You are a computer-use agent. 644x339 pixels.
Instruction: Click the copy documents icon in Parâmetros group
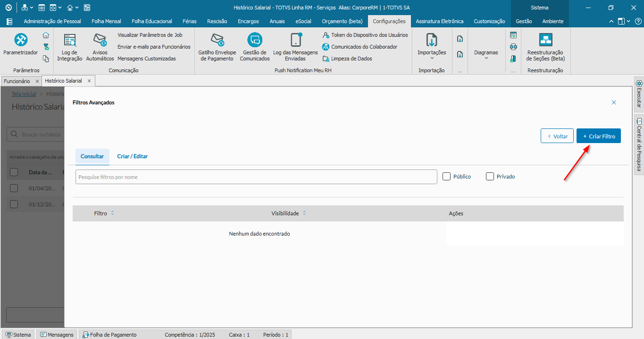point(46,59)
